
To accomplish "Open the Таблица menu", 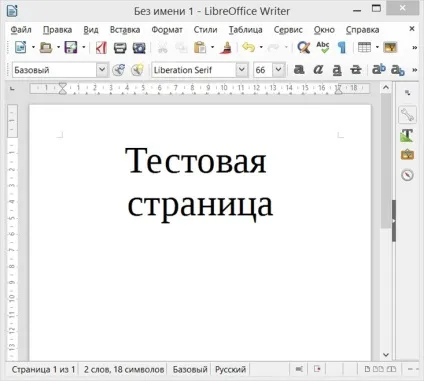I will click(x=245, y=30).
